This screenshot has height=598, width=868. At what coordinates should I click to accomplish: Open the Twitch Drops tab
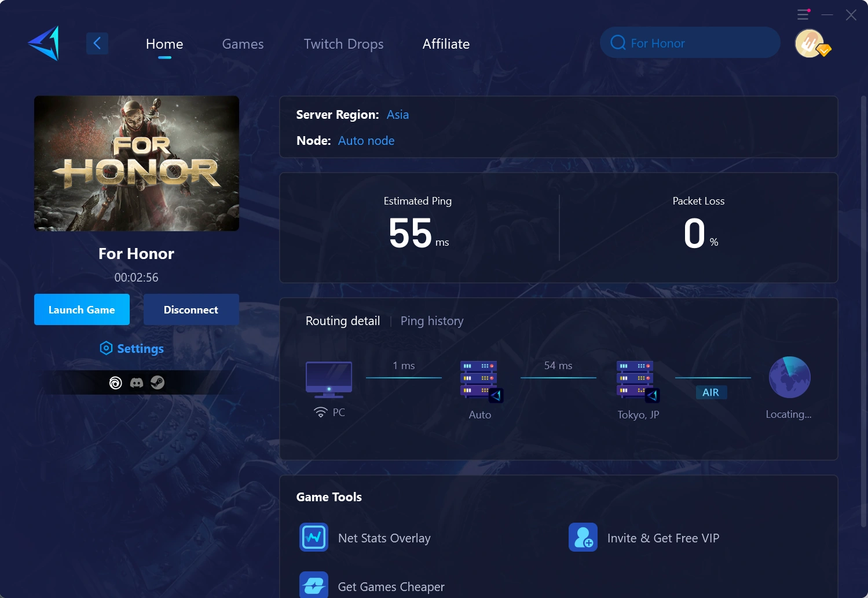coord(344,44)
